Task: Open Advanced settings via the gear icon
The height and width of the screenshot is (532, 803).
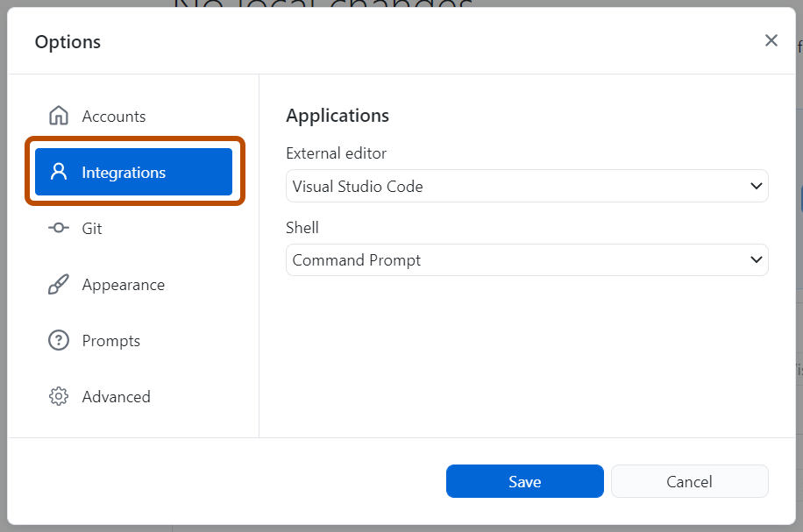Action: tap(58, 396)
